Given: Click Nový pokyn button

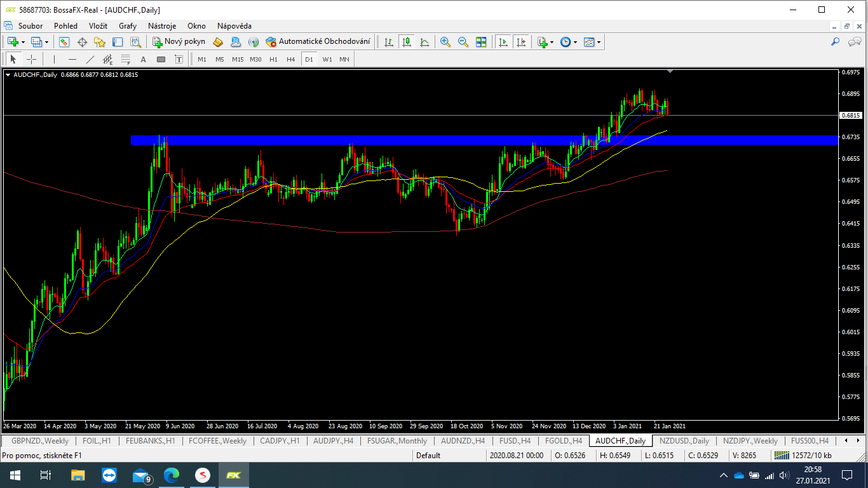Looking at the screenshot, I should tap(179, 42).
